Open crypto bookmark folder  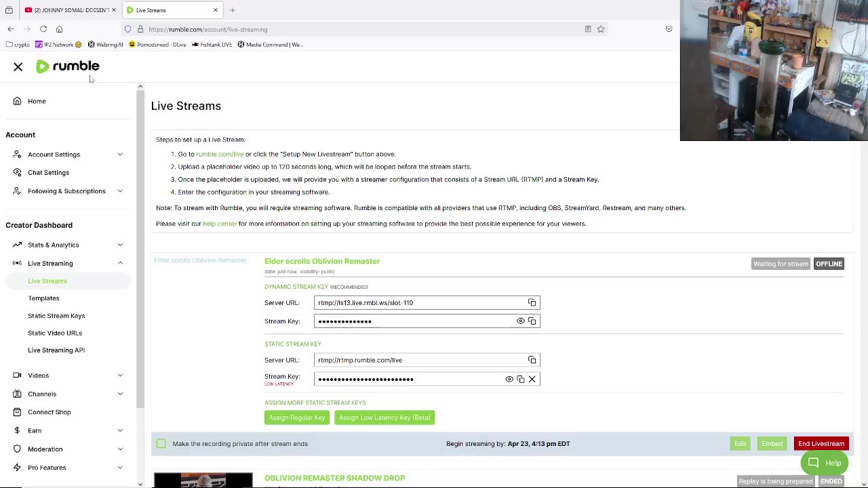pyautogui.click(x=18, y=45)
